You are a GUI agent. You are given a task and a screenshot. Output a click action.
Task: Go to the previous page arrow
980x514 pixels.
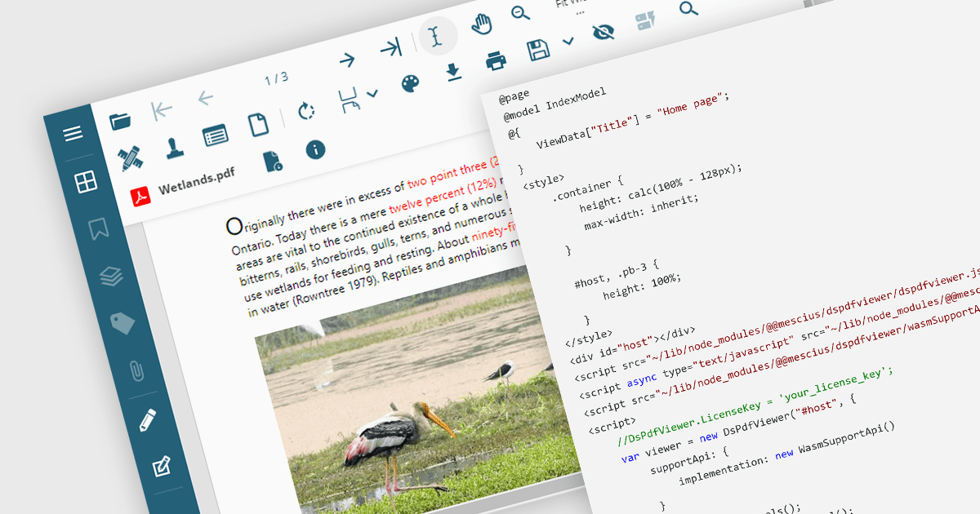tap(205, 99)
